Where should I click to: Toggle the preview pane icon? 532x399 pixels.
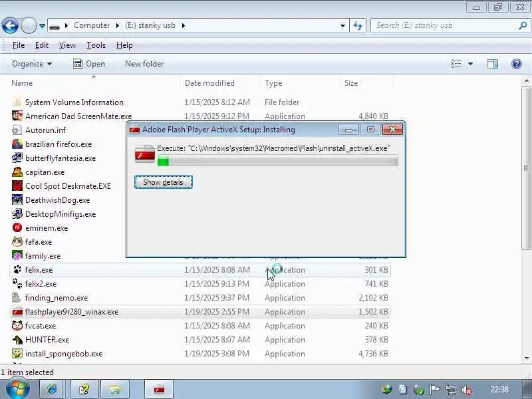[x=493, y=64]
